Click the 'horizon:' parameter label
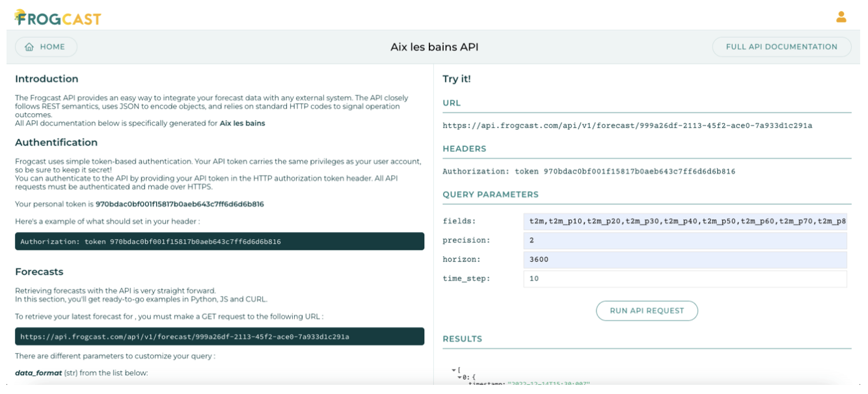 (x=461, y=259)
